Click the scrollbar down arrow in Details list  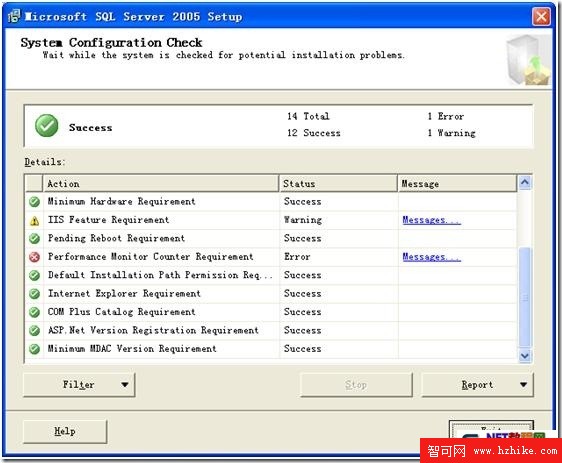point(525,356)
